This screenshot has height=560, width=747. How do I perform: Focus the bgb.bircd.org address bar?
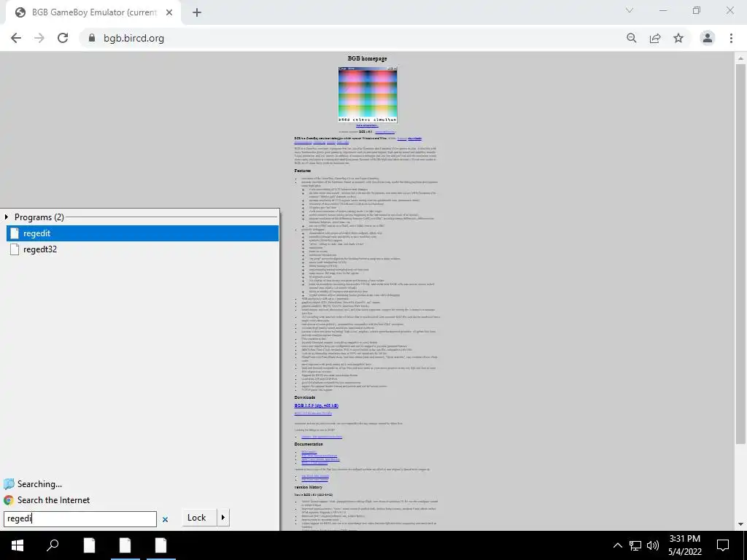tap(352, 38)
